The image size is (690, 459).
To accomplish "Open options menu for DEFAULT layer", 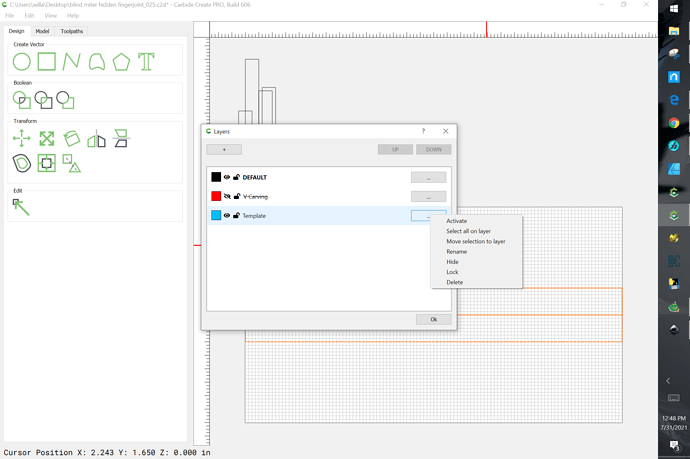I will click(x=429, y=177).
